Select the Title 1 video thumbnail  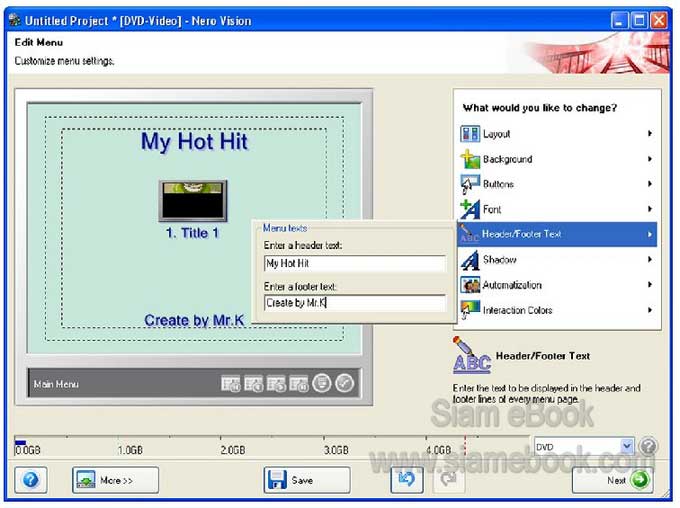(x=193, y=201)
